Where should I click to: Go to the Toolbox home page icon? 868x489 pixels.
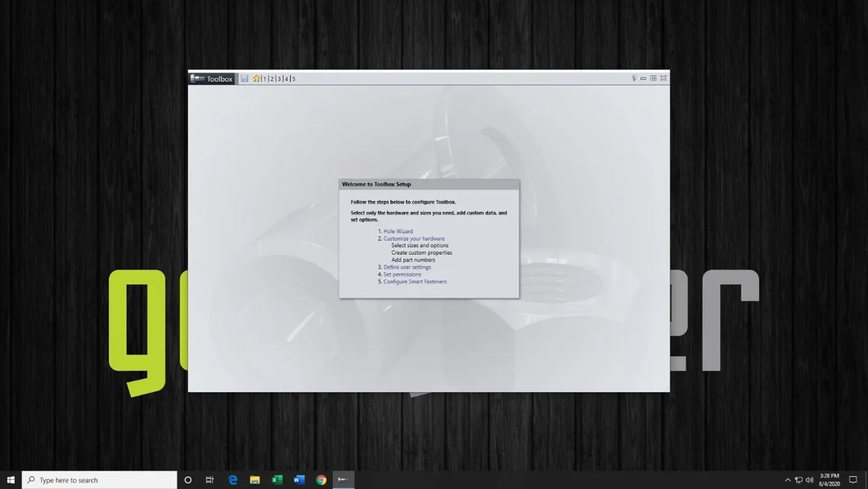(x=256, y=79)
